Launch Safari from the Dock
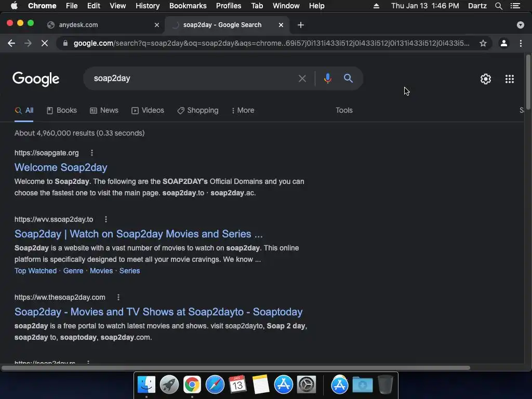This screenshot has height=399, width=532. [x=215, y=384]
